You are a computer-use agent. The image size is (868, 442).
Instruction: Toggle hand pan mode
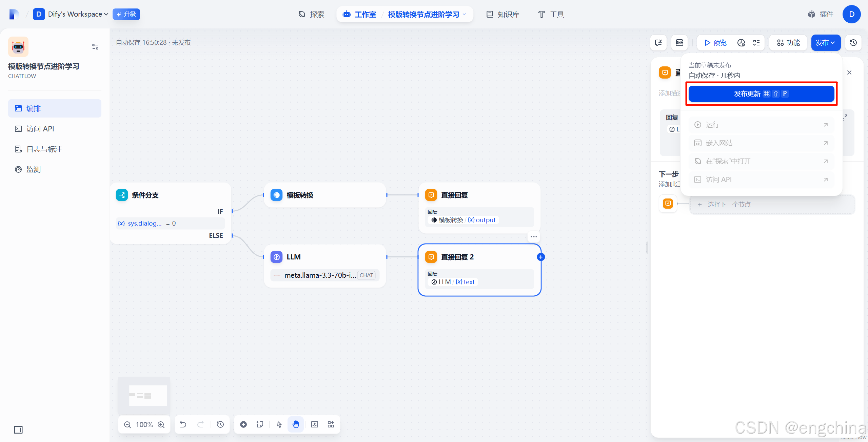click(x=296, y=424)
